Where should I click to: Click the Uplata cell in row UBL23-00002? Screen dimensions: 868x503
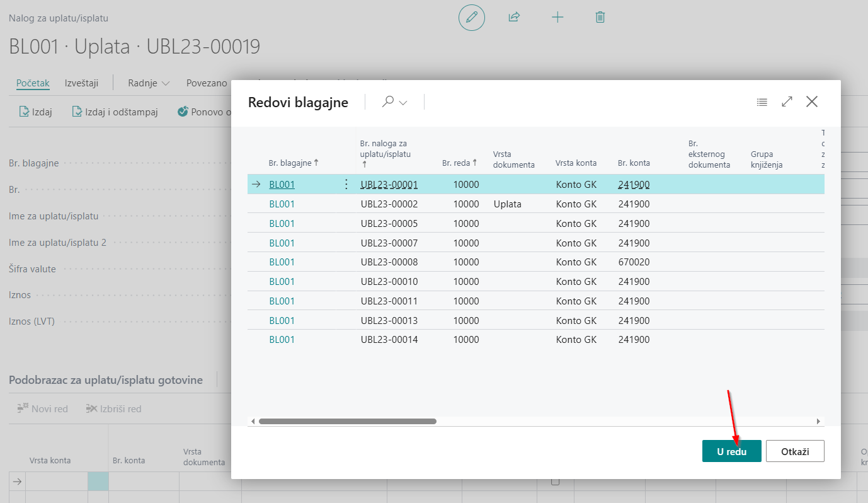(x=507, y=204)
